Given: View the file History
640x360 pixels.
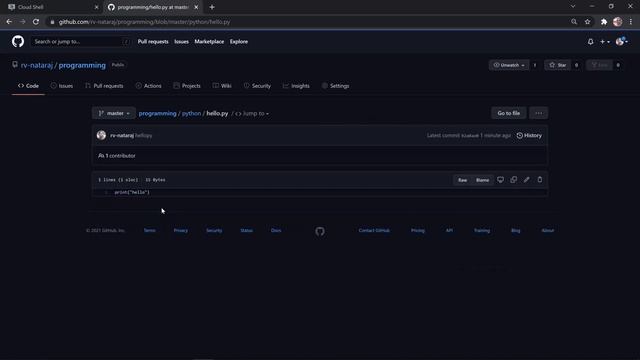Looking at the screenshot, I should (x=529, y=136).
